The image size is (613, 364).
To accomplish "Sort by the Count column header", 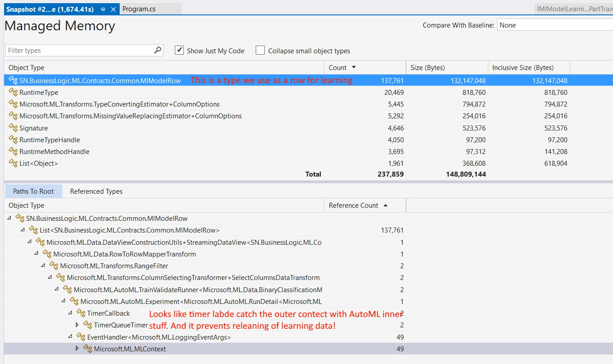I will (365, 68).
